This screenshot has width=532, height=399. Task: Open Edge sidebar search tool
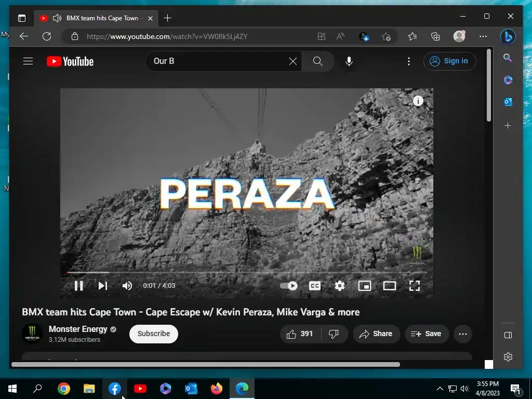(x=508, y=57)
